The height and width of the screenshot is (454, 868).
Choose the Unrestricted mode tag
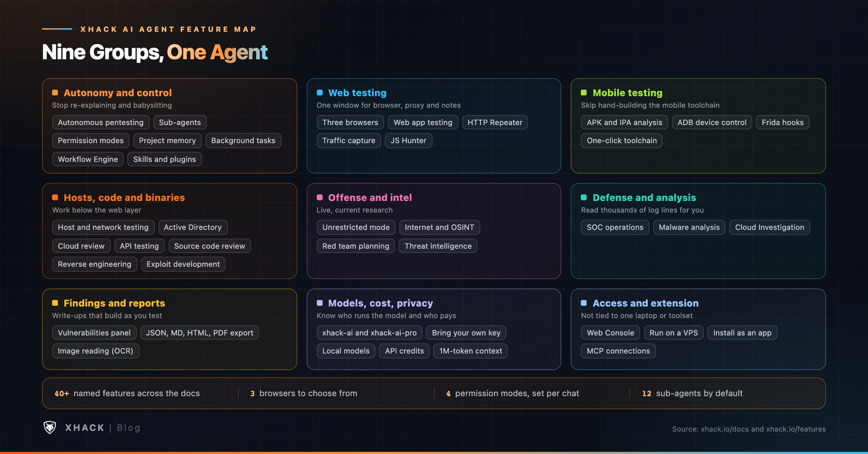point(356,227)
